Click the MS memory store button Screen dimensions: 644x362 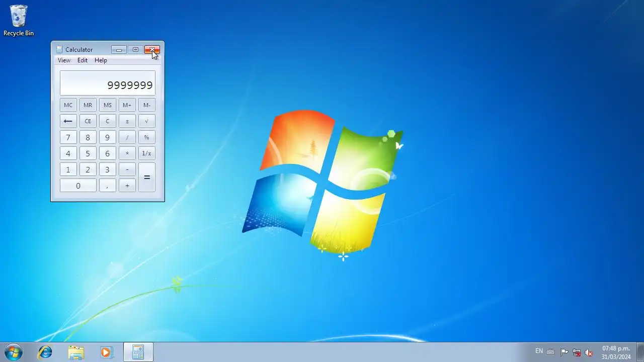107,105
